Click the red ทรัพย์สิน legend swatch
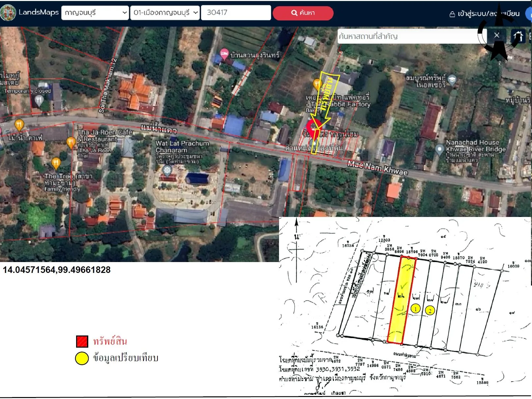This screenshot has width=532, height=399. (x=82, y=341)
